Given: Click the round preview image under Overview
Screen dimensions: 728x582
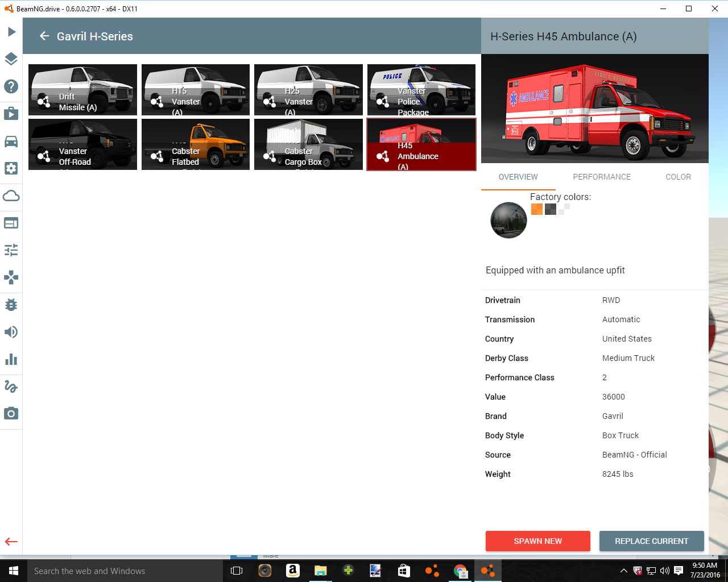Looking at the screenshot, I should (x=508, y=220).
